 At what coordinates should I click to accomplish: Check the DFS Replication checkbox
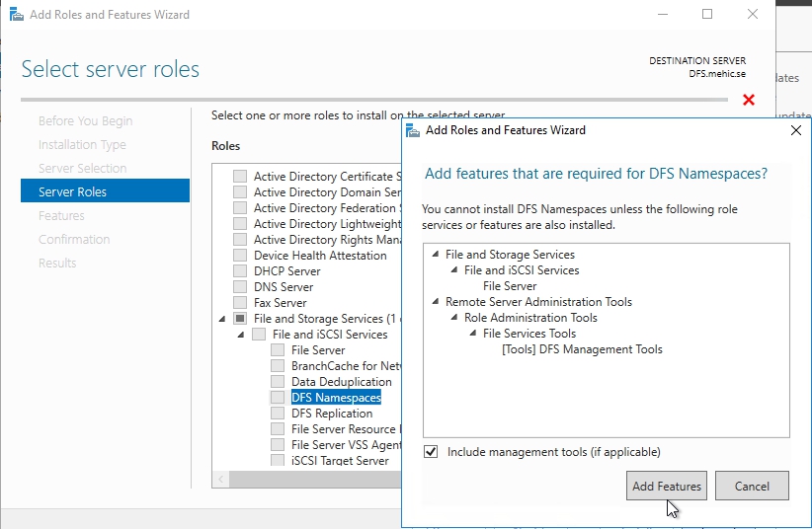pyautogui.click(x=278, y=414)
